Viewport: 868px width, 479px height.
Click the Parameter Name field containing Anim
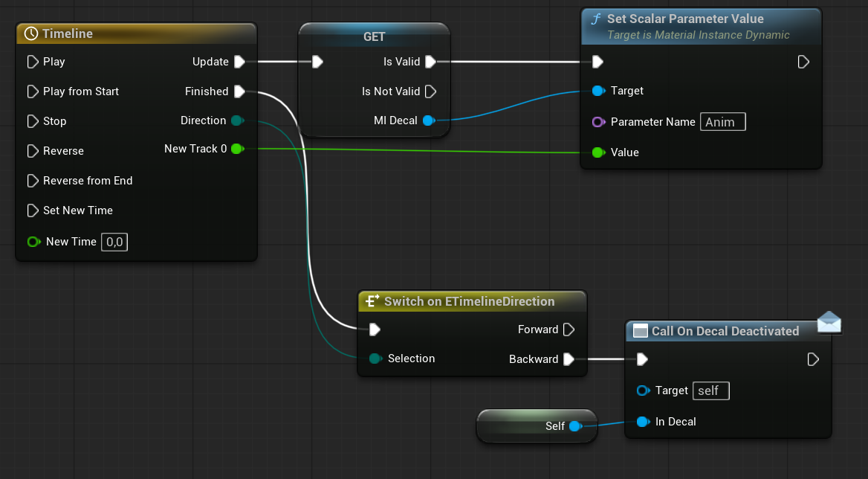click(722, 122)
